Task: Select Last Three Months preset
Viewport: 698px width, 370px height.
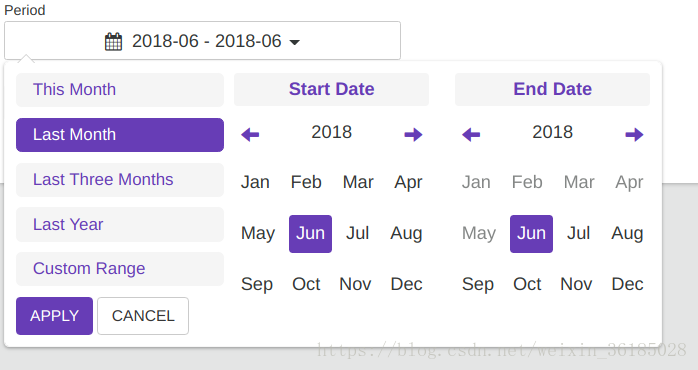Action: coord(120,180)
